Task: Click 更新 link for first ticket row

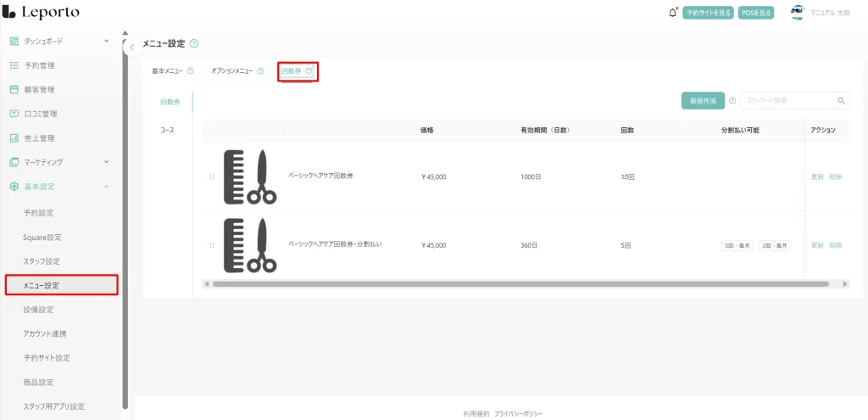Action: 817,176
